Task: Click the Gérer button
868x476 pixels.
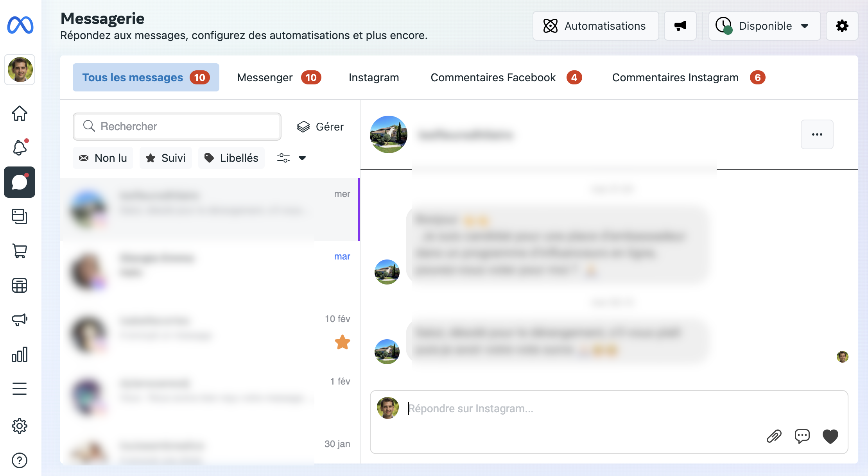Action: [x=320, y=127]
